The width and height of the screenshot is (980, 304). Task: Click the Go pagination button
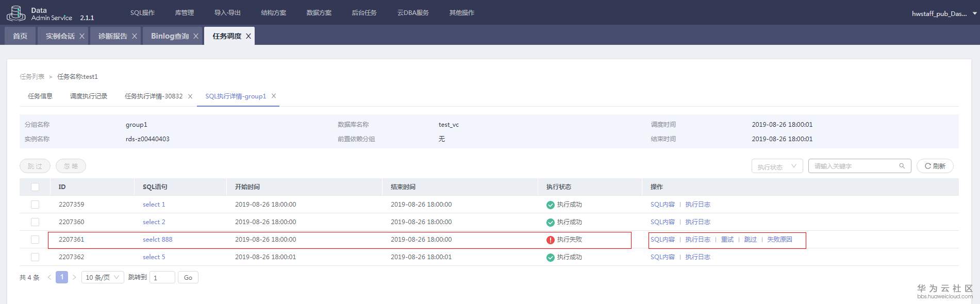(188, 277)
